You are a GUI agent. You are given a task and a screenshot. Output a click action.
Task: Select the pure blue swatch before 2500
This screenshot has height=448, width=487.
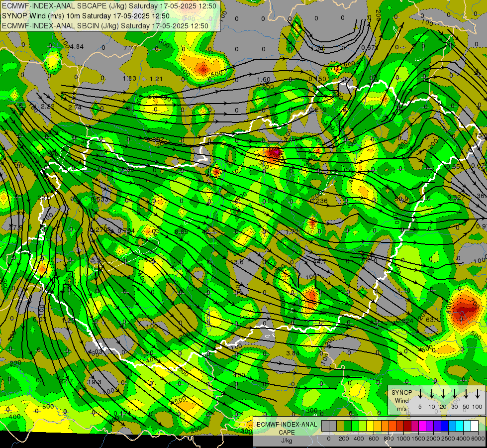point(444,426)
